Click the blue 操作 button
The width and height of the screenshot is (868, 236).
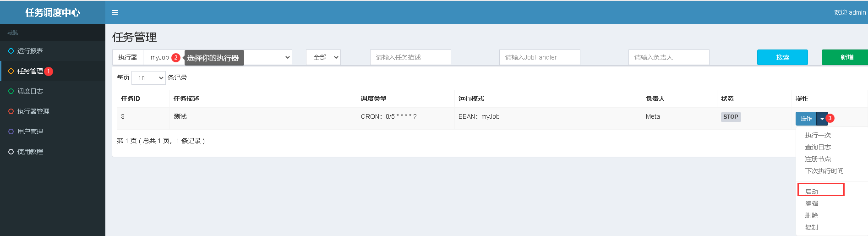(x=806, y=119)
